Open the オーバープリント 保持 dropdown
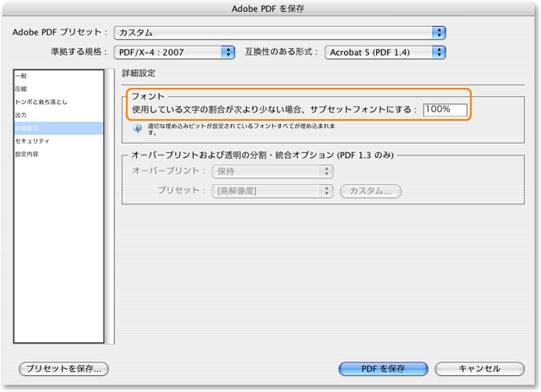541x392 pixels. point(272,171)
